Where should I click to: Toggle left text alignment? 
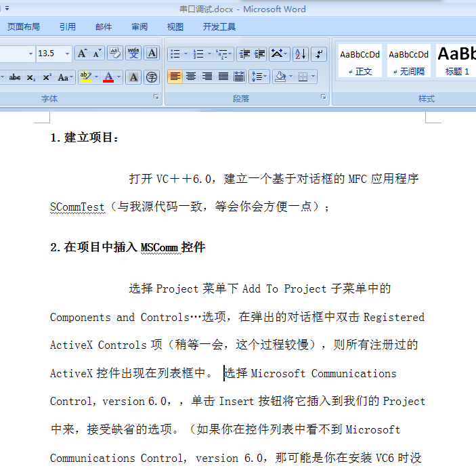pyautogui.click(x=175, y=77)
